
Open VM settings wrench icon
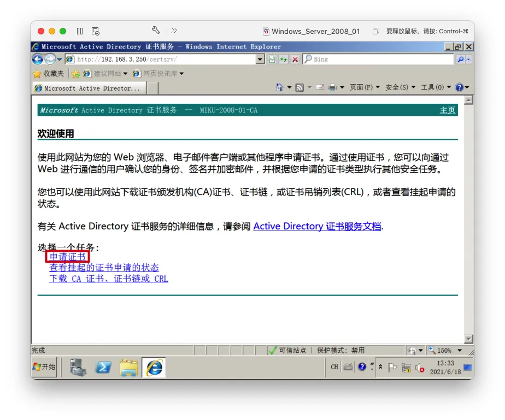156,30
